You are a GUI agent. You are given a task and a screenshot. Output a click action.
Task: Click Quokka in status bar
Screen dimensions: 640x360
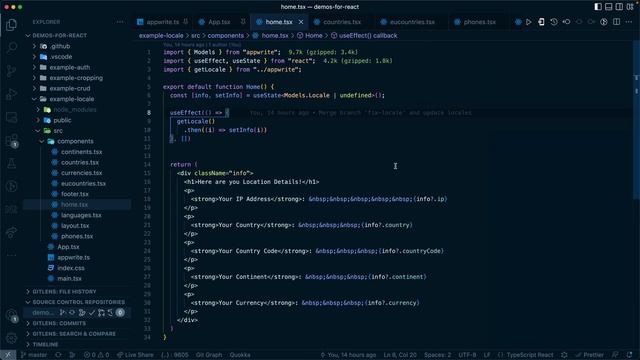coord(240,355)
